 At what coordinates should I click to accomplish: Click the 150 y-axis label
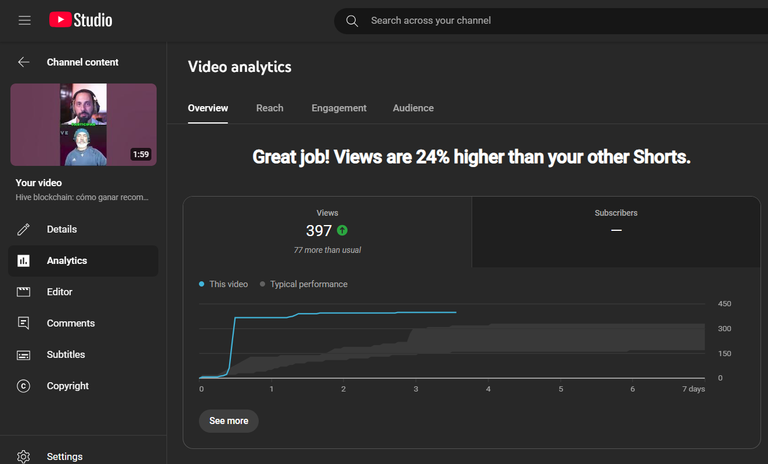[724, 354]
